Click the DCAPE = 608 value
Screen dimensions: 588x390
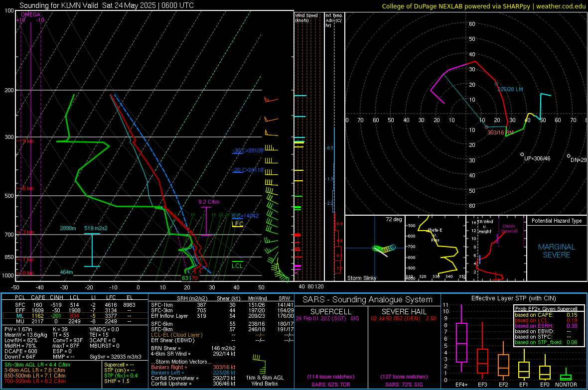(21, 351)
